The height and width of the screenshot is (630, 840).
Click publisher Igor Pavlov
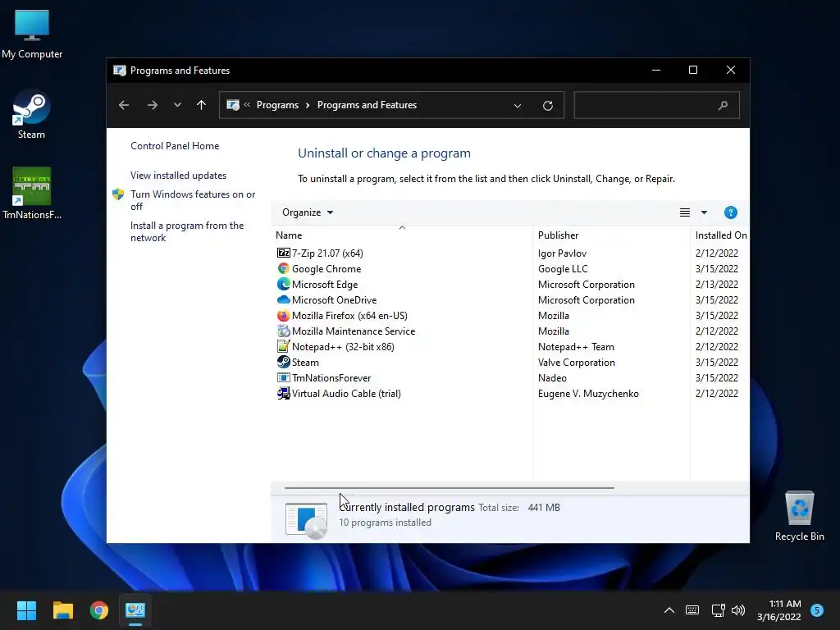tap(562, 253)
